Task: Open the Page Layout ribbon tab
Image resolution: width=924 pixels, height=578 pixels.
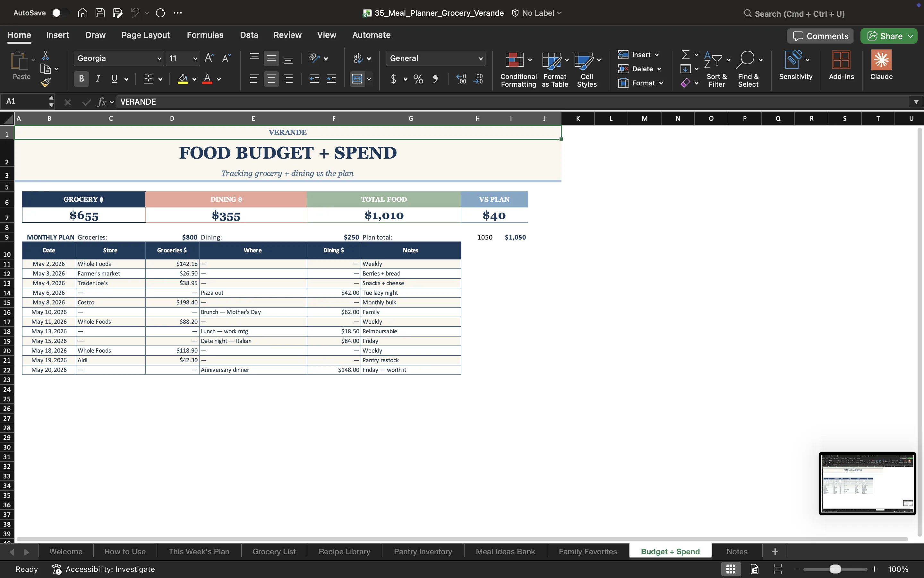Action: pos(145,35)
